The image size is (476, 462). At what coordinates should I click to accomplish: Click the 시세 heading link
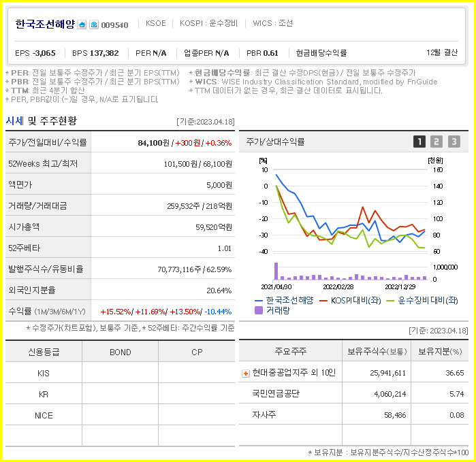(14, 120)
